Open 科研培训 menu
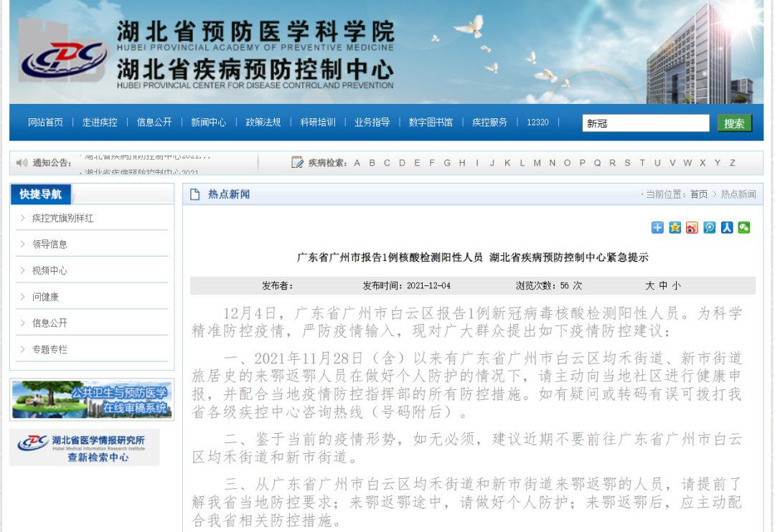775x532 pixels. coord(318,122)
